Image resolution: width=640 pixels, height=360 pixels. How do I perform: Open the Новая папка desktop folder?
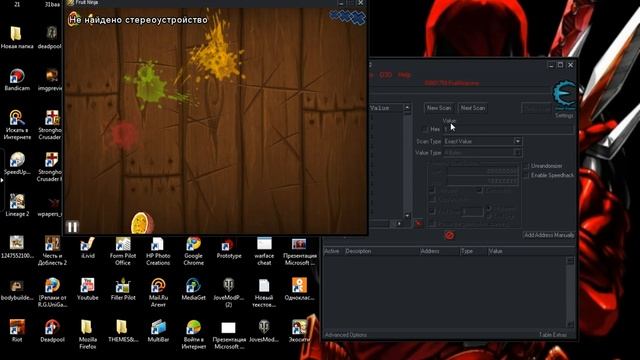(x=17, y=38)
